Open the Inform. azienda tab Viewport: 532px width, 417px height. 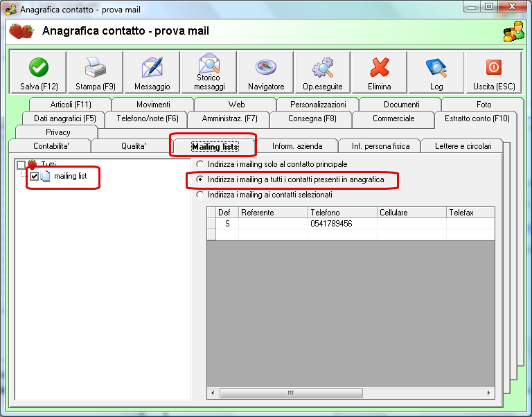[297, 146]
